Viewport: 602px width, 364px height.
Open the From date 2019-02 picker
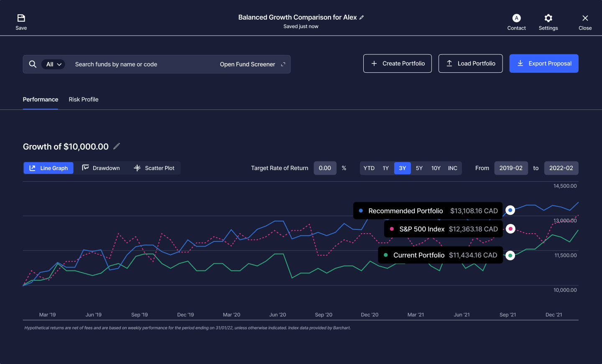510,168
